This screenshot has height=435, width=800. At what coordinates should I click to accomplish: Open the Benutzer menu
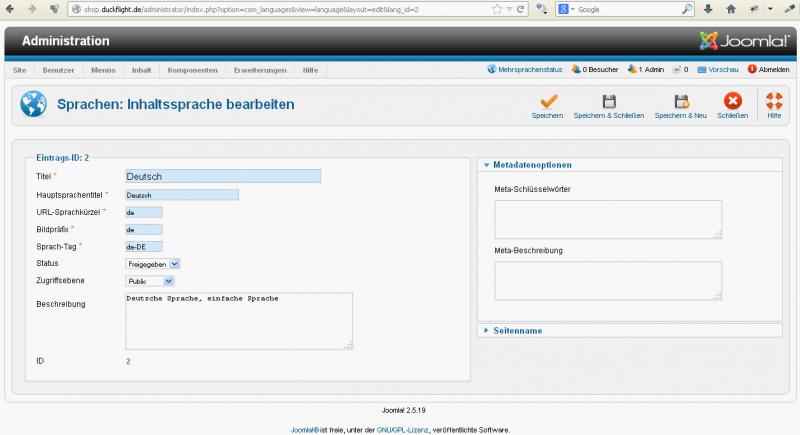60,70
